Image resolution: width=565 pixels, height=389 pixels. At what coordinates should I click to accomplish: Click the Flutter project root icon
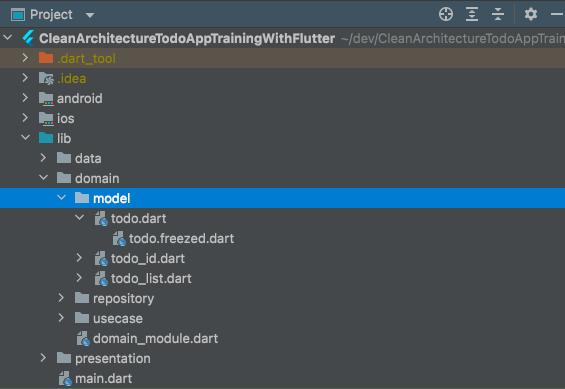coord(28,38)
